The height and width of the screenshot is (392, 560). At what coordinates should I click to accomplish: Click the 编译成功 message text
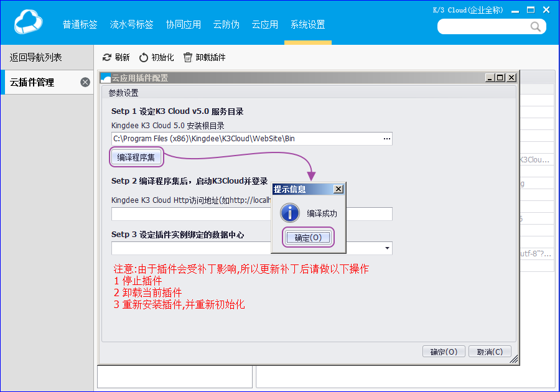(322, 213)
